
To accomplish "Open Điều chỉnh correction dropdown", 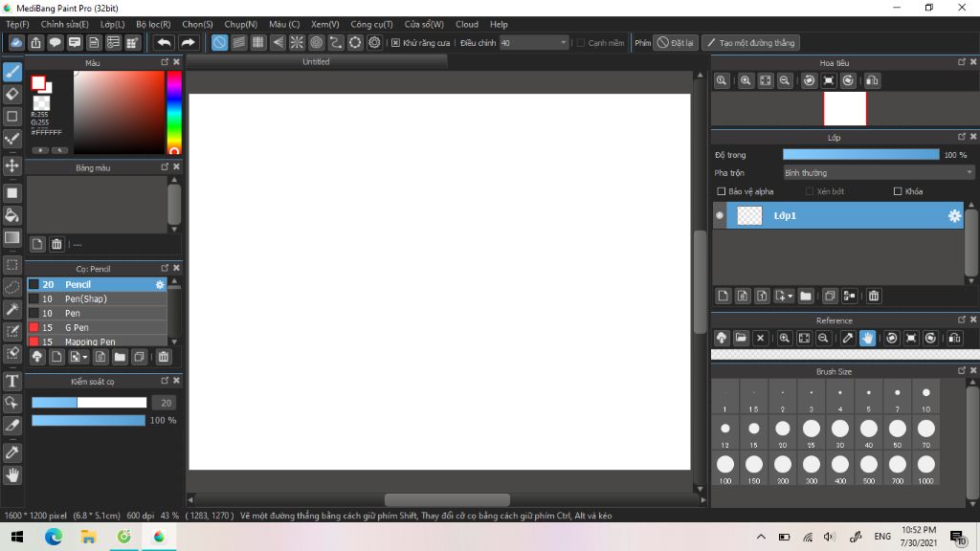I will pyautogui.click(x=534, y=42).
